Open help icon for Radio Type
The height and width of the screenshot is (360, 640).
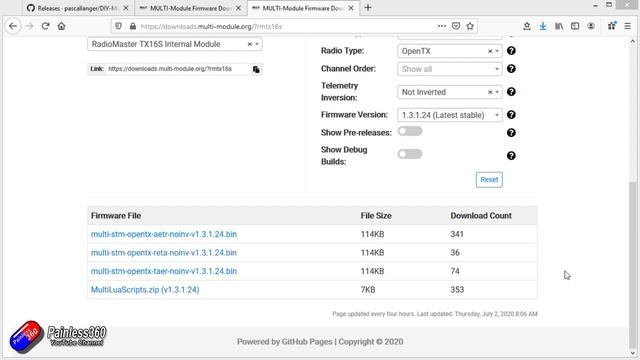pos(511,51)
